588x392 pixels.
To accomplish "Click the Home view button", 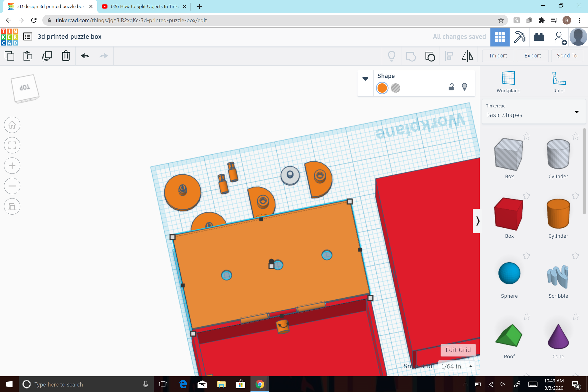I will pos(12,125).
